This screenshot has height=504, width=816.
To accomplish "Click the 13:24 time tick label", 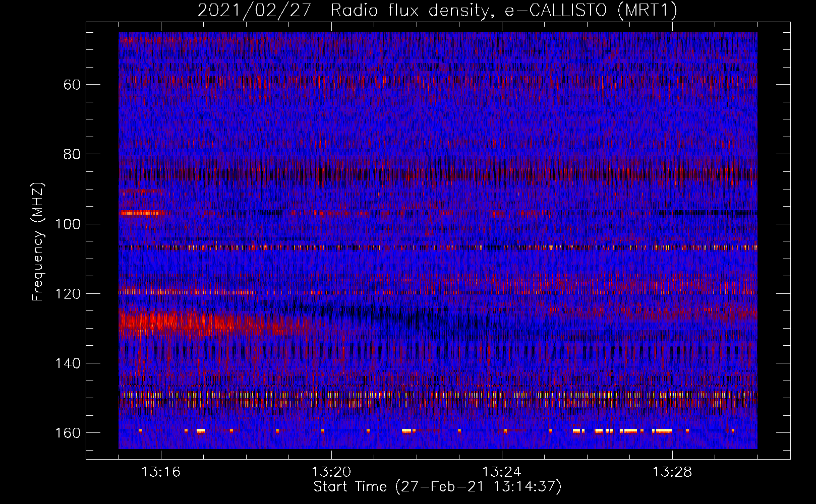I will 502,472.
